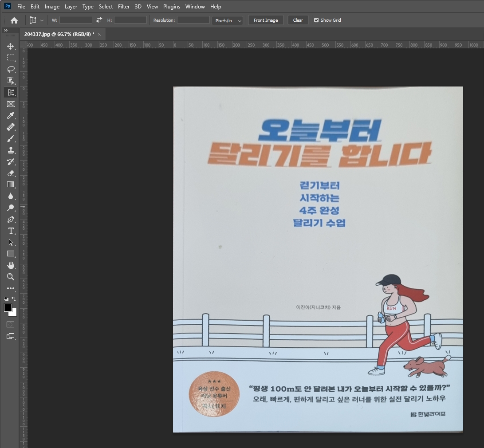Set the foreground color swatch

(8, 307)
